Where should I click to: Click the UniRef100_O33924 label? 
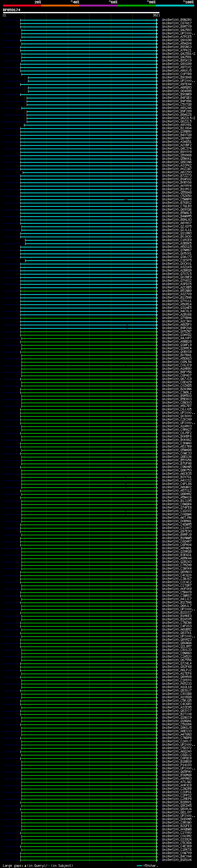tap(176, 839)
